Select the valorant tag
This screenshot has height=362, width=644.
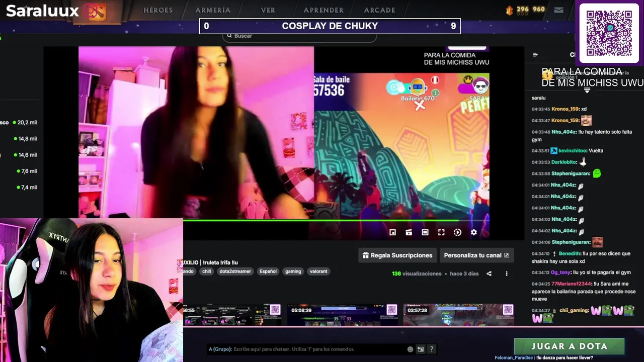pyautogui.click(x=318, y=271)
